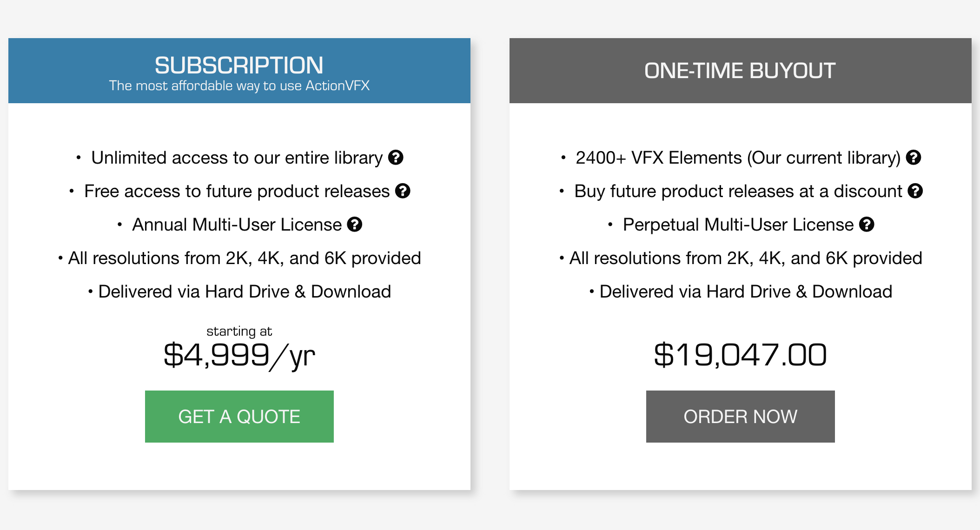Click help icon next to Perpetual Multi-User License
The image size is (980, 530).
867,225
